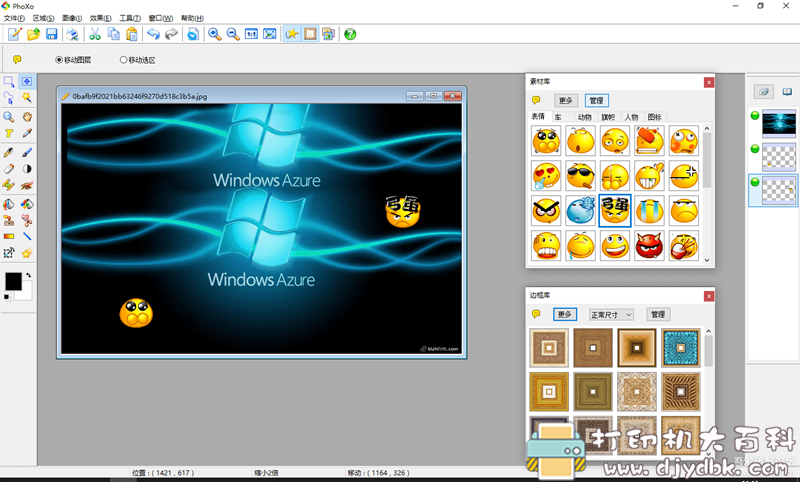800x482 pixels.
Task: Click 更多 button in 素材库 panel
Action: pyautogui.click(x=566, y=100)
